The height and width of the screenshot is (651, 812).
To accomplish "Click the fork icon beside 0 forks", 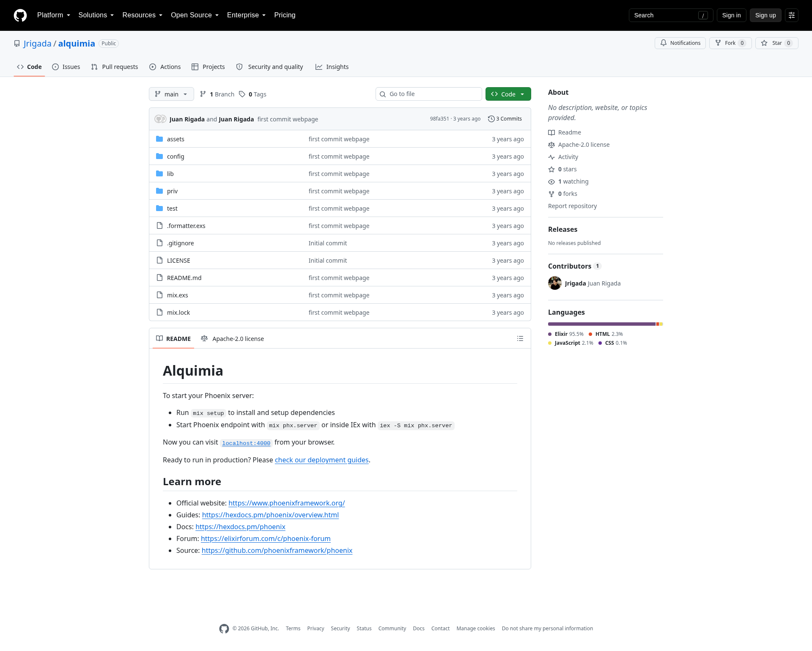I will tap(551, 194).
